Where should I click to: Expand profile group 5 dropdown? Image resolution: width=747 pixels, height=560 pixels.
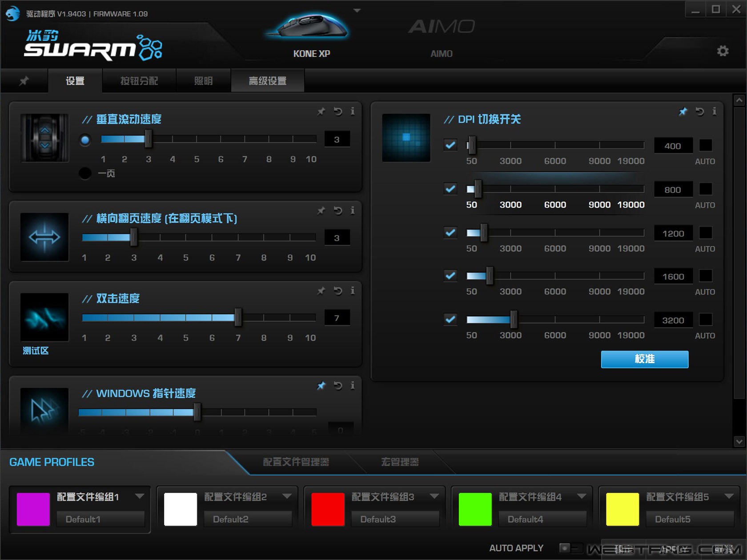tap(729, 496)
